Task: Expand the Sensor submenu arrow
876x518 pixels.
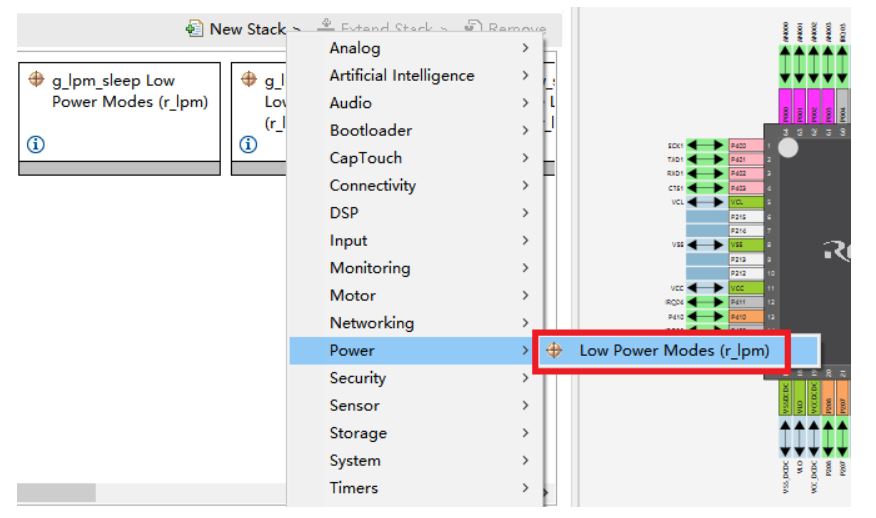Action: coord(525,405)
